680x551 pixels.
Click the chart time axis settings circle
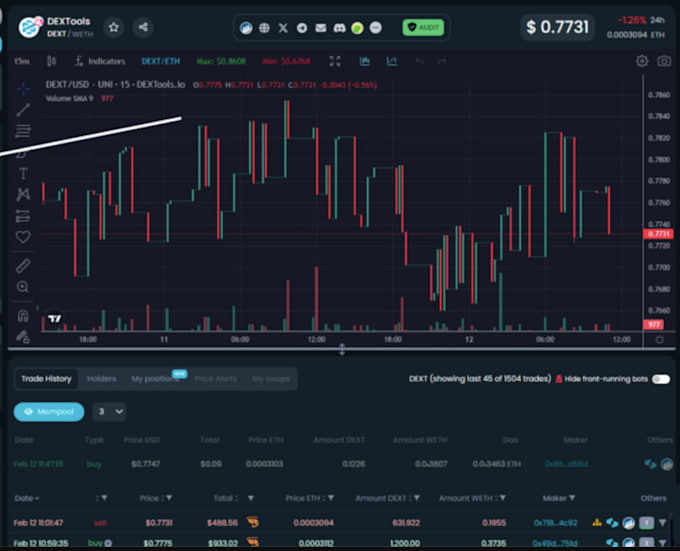click(659, 339)
